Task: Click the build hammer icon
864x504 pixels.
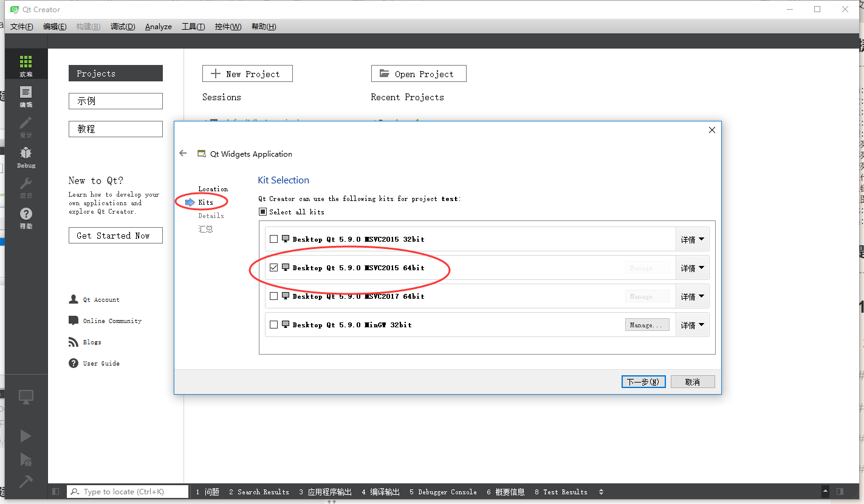Action: click(x=26, y=481)
